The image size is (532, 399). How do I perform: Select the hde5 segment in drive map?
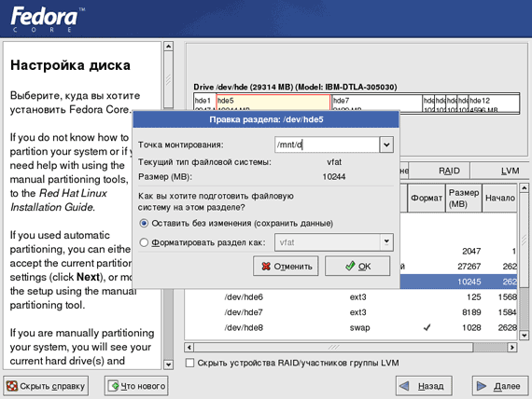[x=273, y=103]
